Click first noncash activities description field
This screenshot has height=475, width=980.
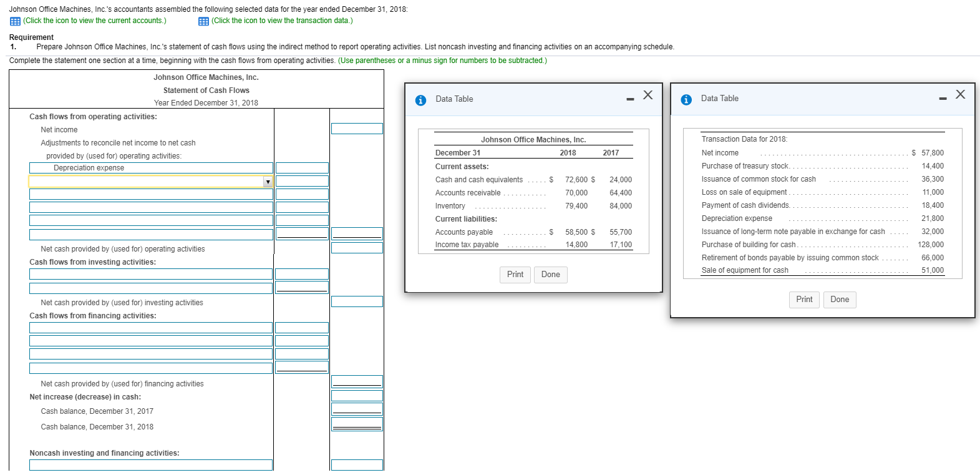pos(151,465)
